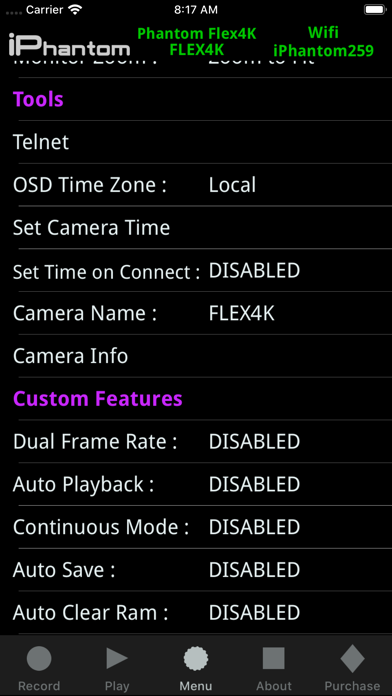Open the Purchase diamond icon
This screenshot has height=696, width=392.
coord(352,659)
